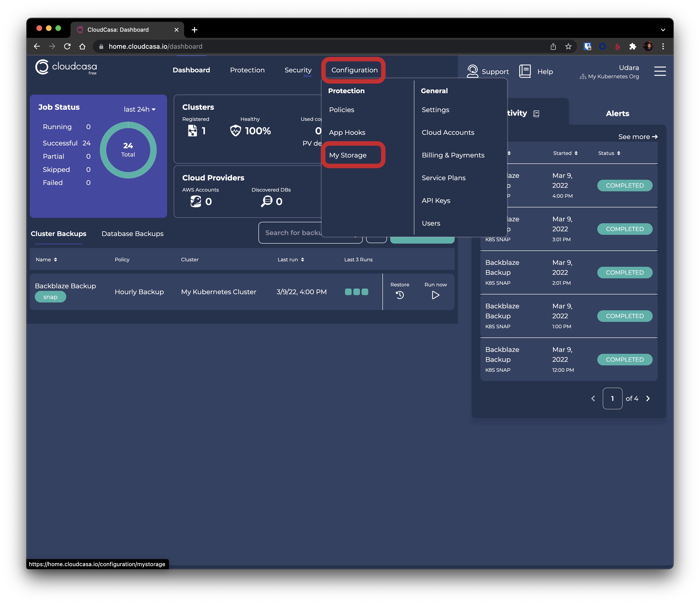The image size is (700, 604).
Task: Open the Extensions puzzle icon
Action: [633, 47]
